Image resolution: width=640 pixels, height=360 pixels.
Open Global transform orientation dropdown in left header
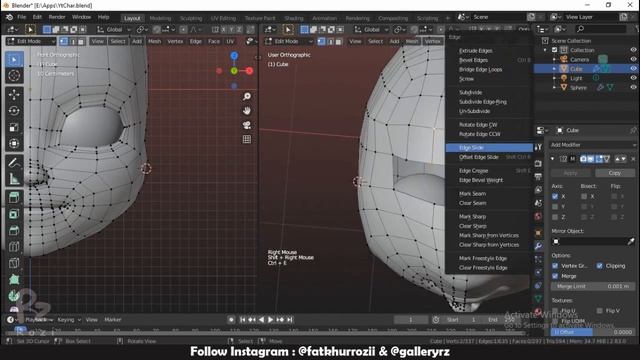pos(114,29)
